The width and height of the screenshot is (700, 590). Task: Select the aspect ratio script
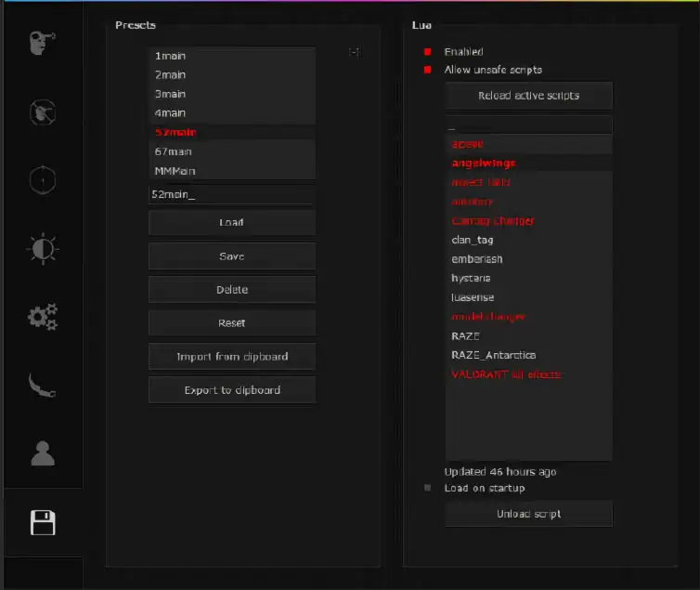tap(528, 182)
